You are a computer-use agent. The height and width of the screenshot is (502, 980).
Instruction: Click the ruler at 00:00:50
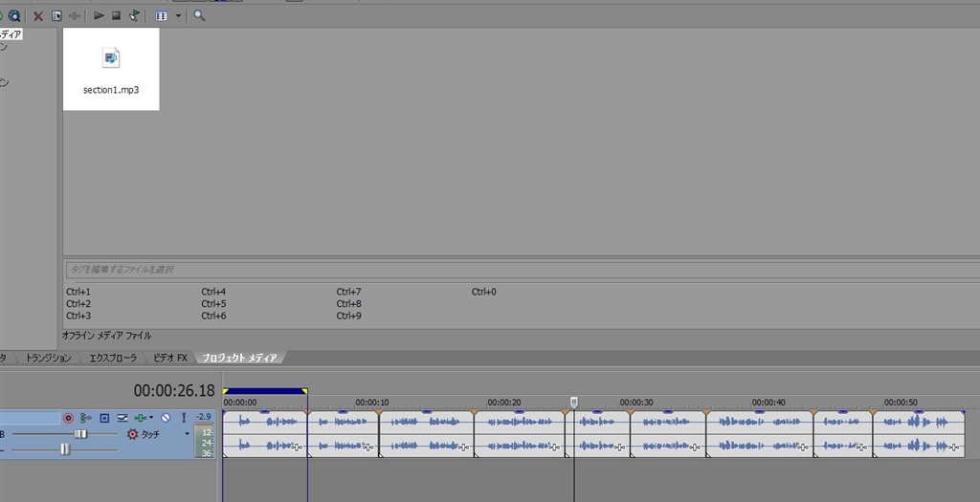tap(901, 403)
